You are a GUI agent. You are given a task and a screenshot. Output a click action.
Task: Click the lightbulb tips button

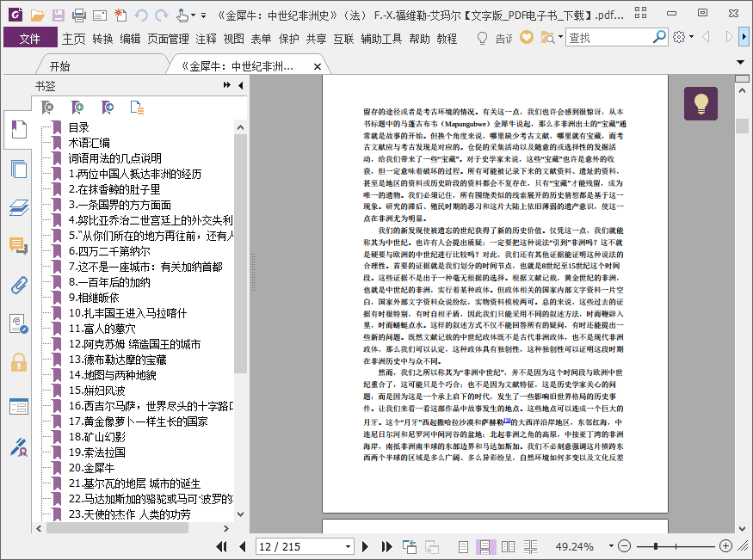coord(701,103)
